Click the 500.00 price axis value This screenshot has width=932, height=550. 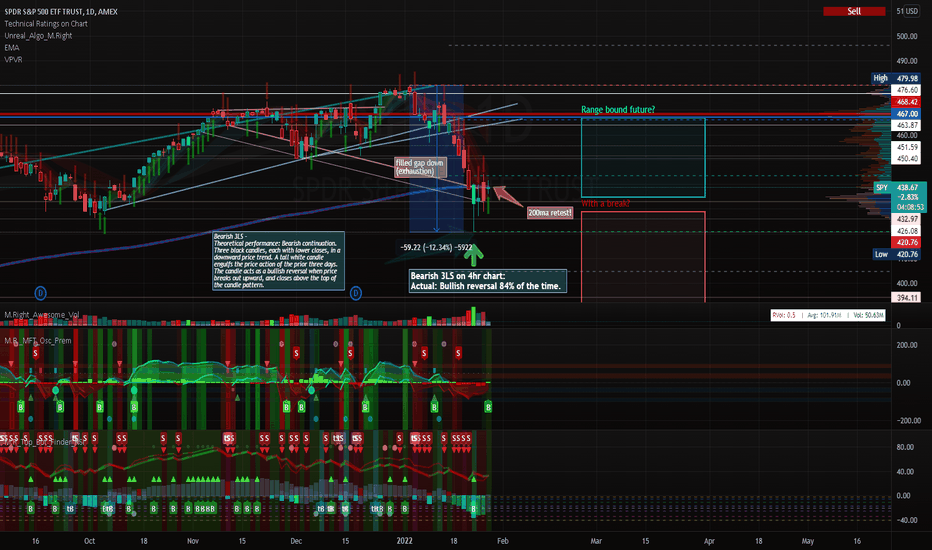[x=907, y=36]
